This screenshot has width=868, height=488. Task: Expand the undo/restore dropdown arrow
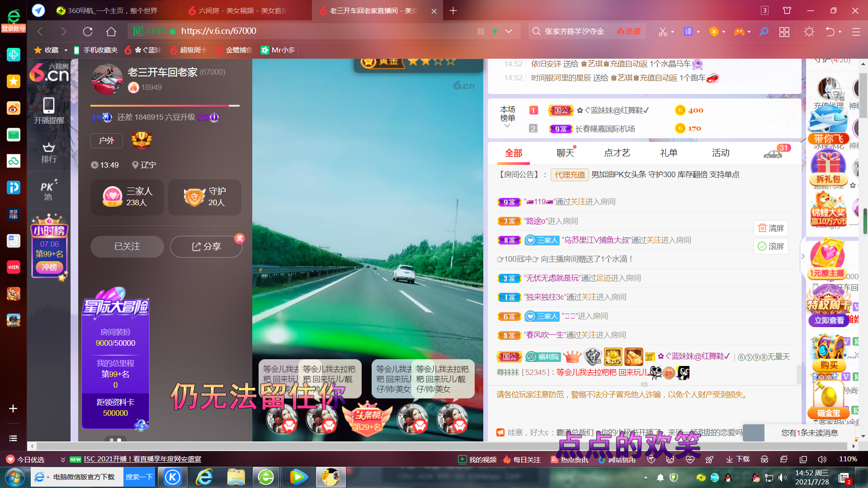pos(840,32)
